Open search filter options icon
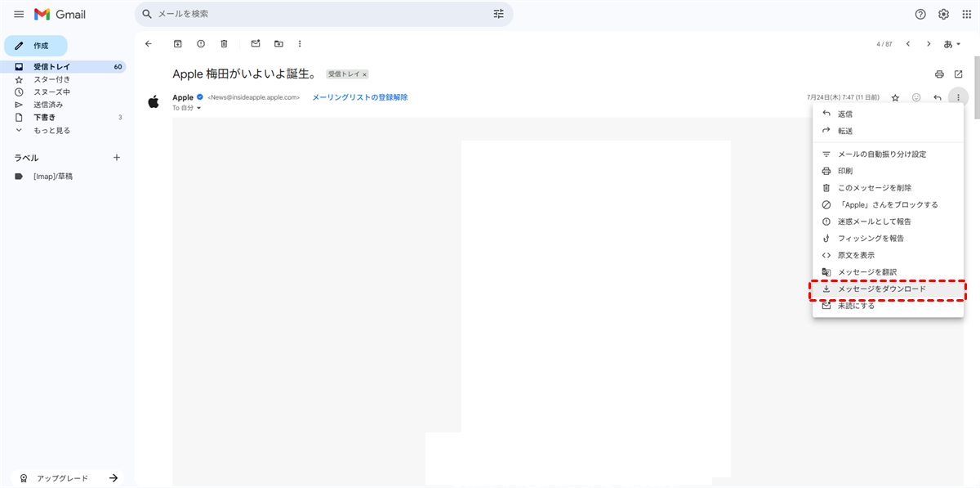The height and width of the screenshot is (488, 980). pyautogui.click(x=499, y=14)
